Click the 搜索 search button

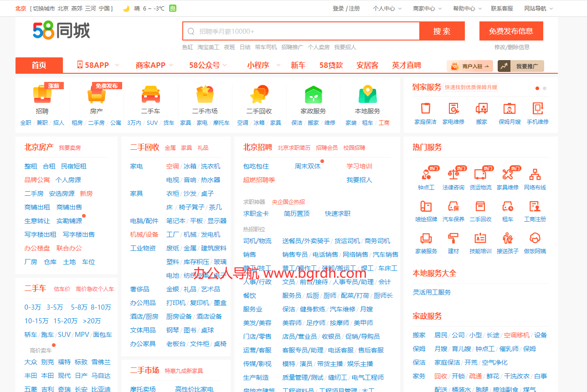click(442, 31)
